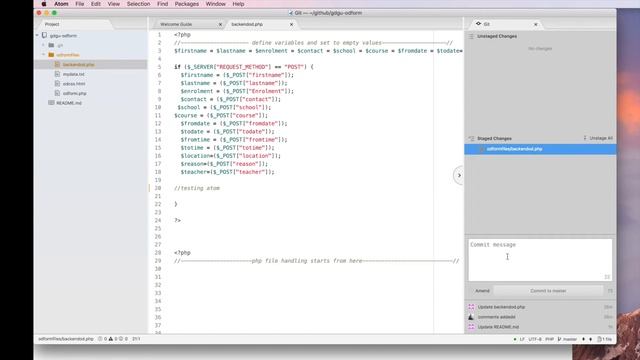640x360 pixels.
Task: Open odexa.html from the tree
Action: (x=74, y=84)
